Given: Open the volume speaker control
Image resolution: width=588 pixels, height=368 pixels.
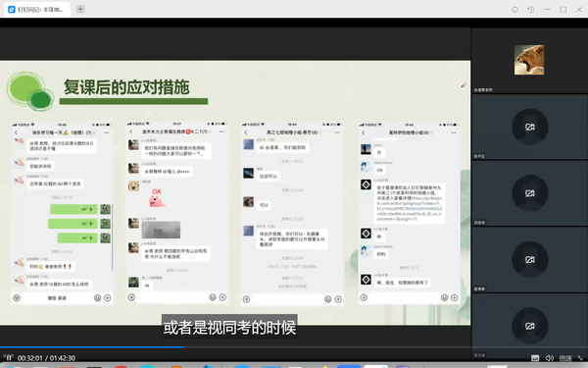Looking at the screenshot, I should tap(550, 358).
